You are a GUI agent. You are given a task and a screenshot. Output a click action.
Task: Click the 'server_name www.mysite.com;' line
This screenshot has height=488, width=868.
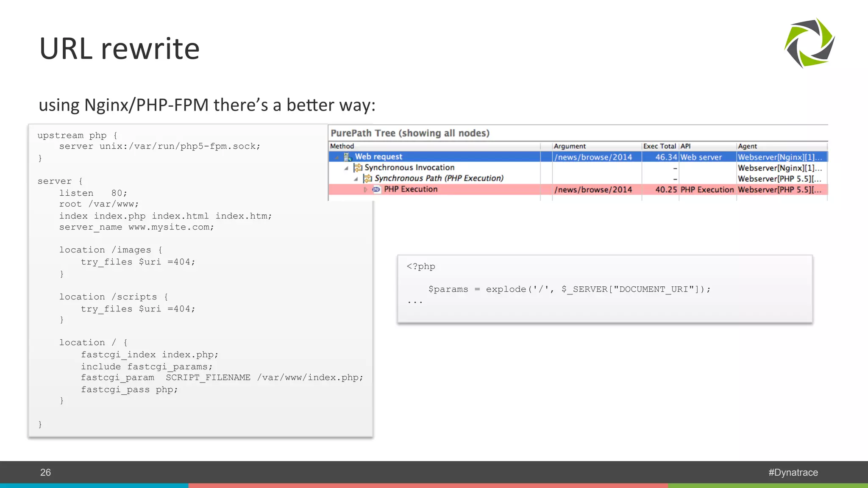click(x=136, y=227)
